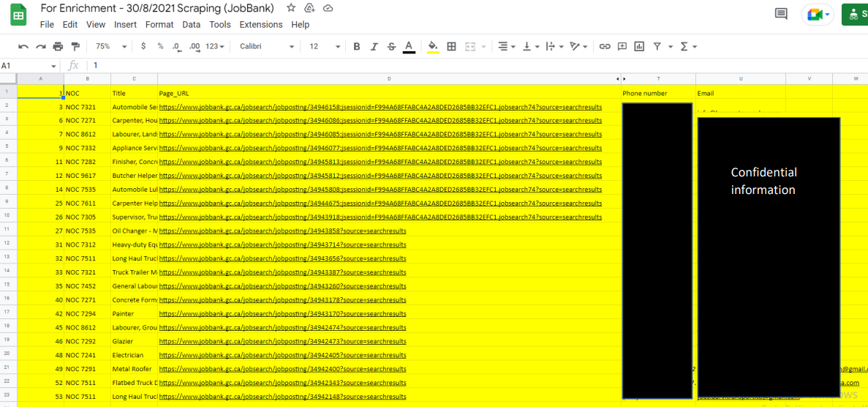Open the View menu
This screenshot has width=868, height=407.
pos(96,24)
